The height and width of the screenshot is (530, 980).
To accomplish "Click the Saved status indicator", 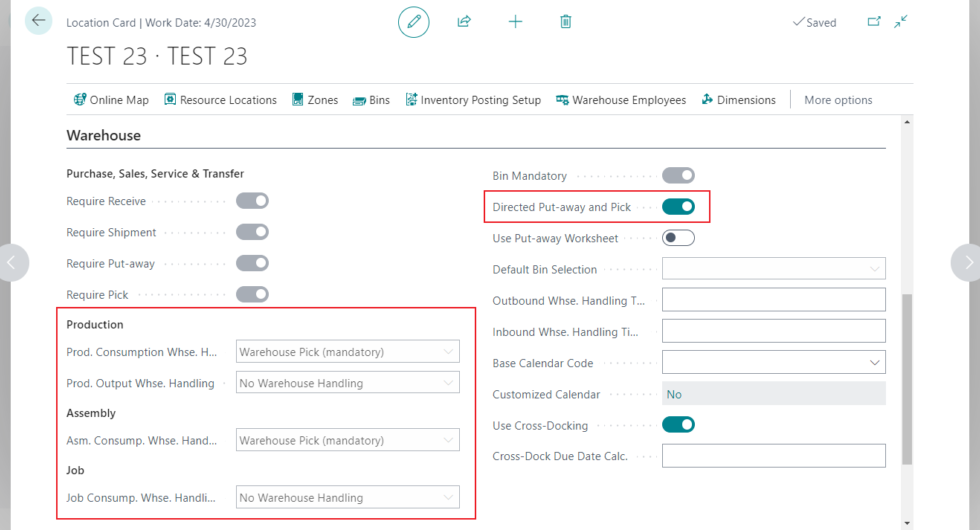I will coord(814,22).
